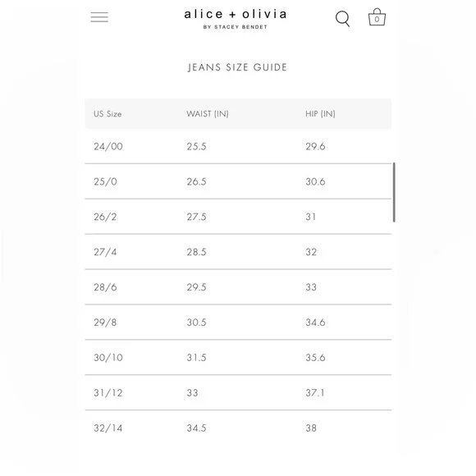476x476 pixels.
Task: Select the WAIST (IN) column header
Action: (x=208, y=114)
